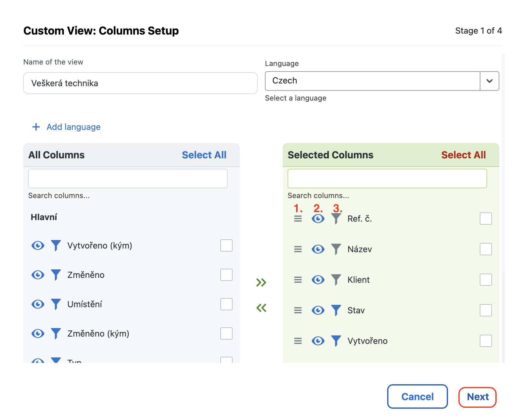525x420 pixels.
Task: Remove columns using left double-arrow icon
Action: (261, 308)
